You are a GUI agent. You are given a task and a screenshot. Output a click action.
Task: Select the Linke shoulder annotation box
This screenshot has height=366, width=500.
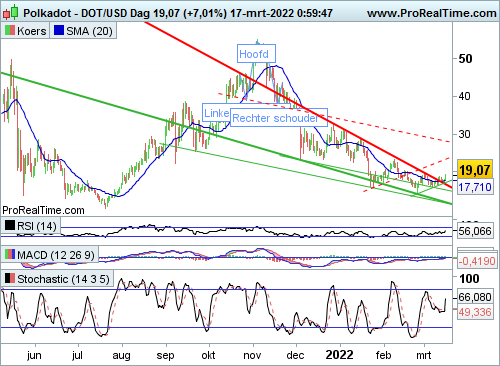point(216,113)
